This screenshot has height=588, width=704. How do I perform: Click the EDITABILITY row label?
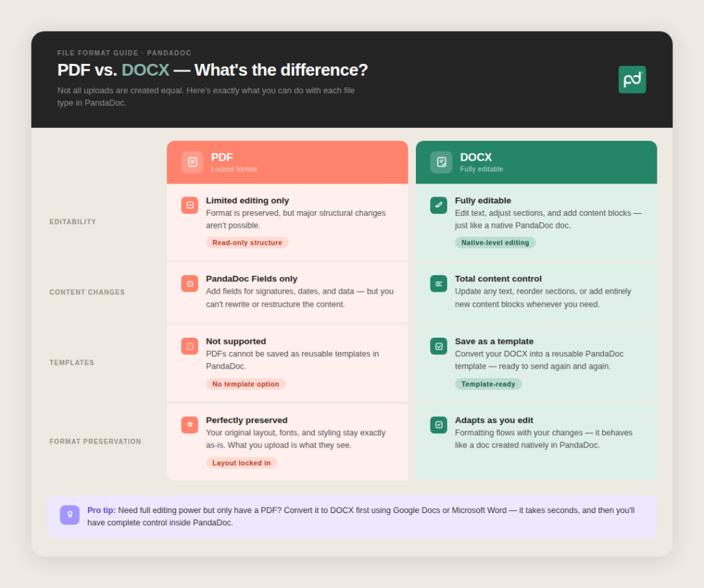tap(73, 222)
